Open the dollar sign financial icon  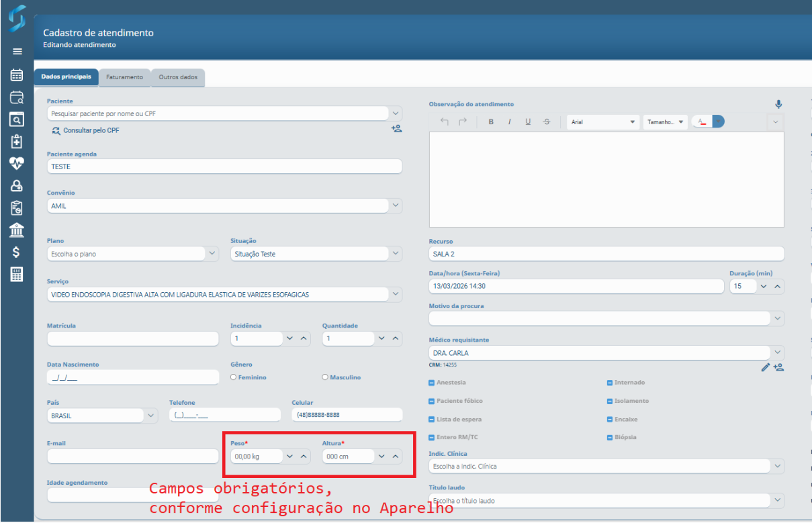(17, 252)
